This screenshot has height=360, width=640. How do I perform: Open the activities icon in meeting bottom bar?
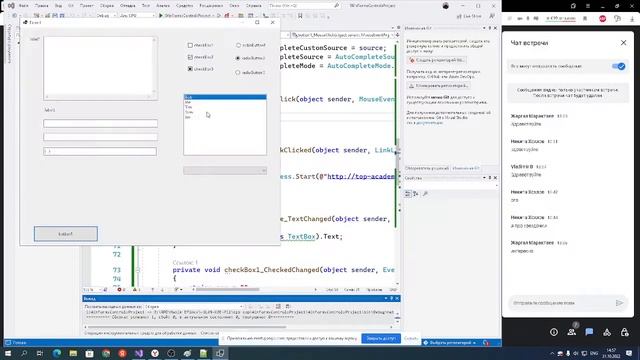607,332
